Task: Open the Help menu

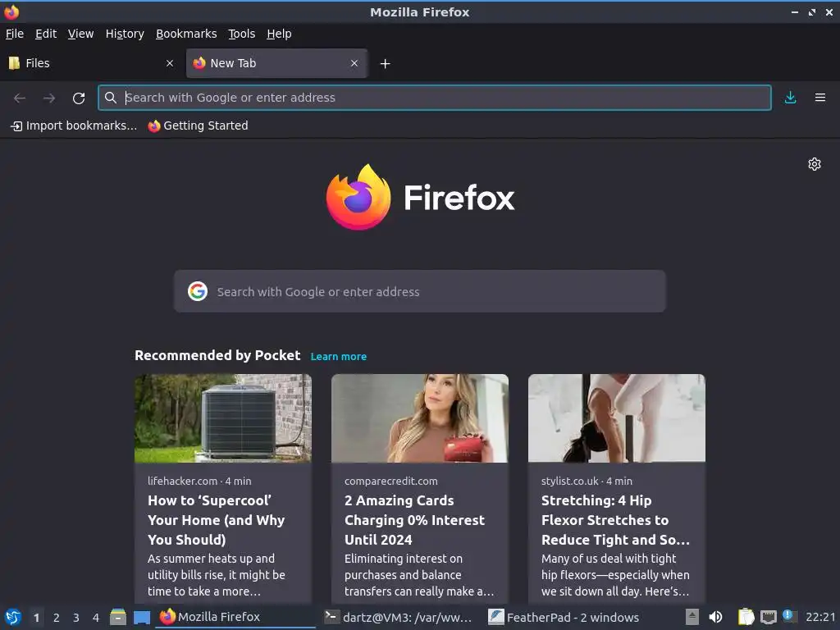Action: [x=279, y=34]
